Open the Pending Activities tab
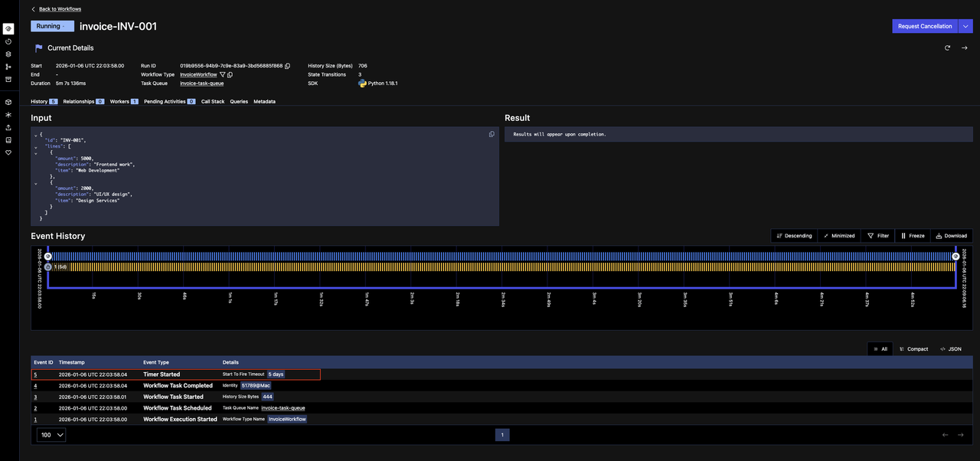The width and height of the screenshot is (980, 461). (169, 101)
